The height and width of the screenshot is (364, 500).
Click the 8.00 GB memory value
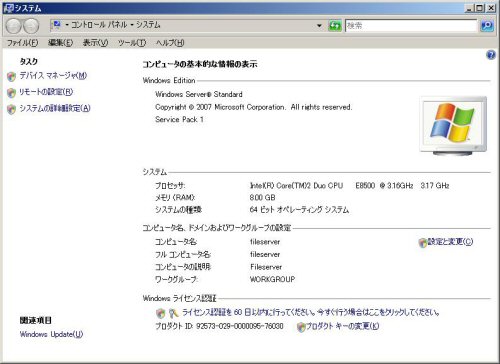[x=262, y=197]
